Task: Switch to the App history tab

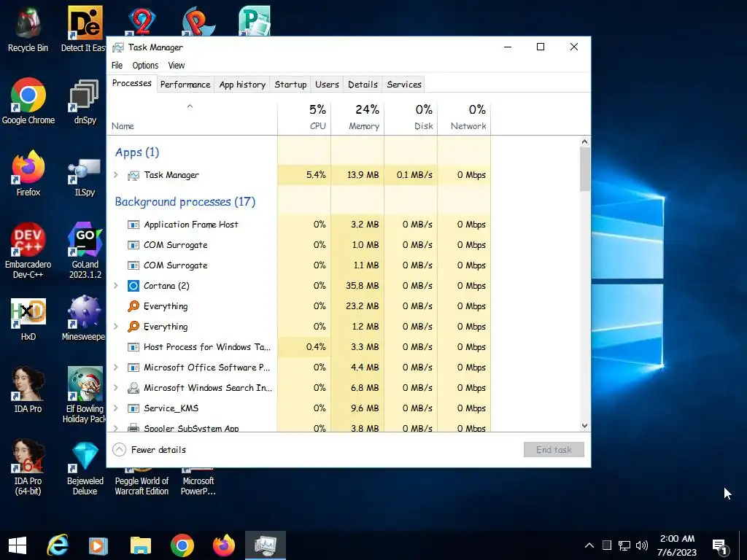Action: (x=242, y=85)
